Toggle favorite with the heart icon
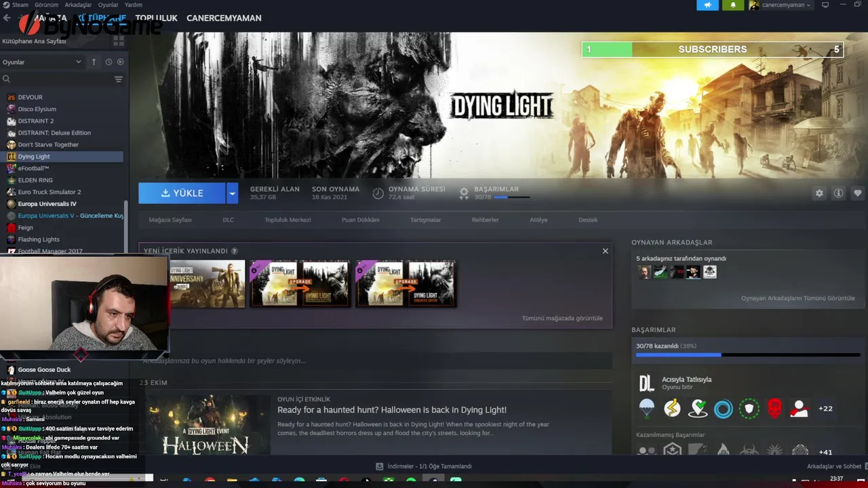The image size is (868, 488). [857, 193]
